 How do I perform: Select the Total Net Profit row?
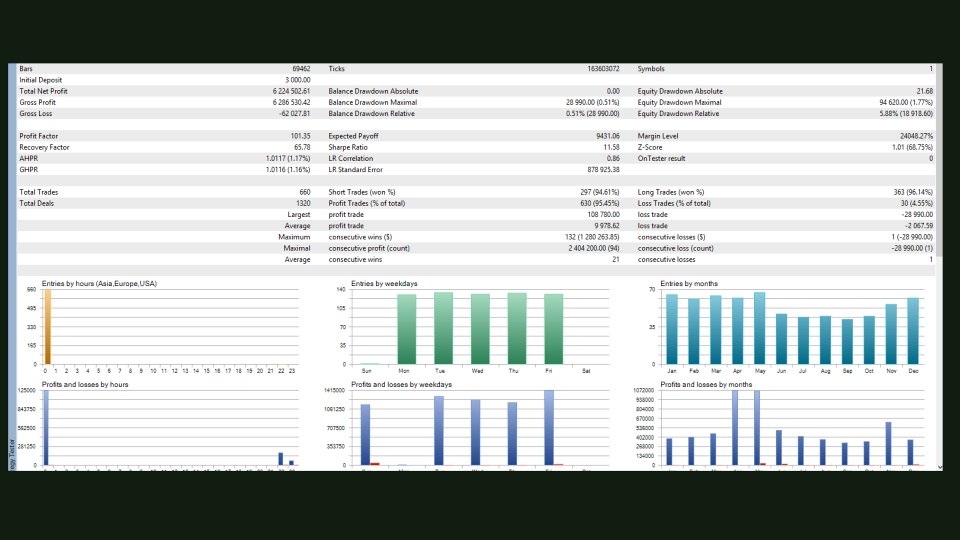[x=165, y=91]
